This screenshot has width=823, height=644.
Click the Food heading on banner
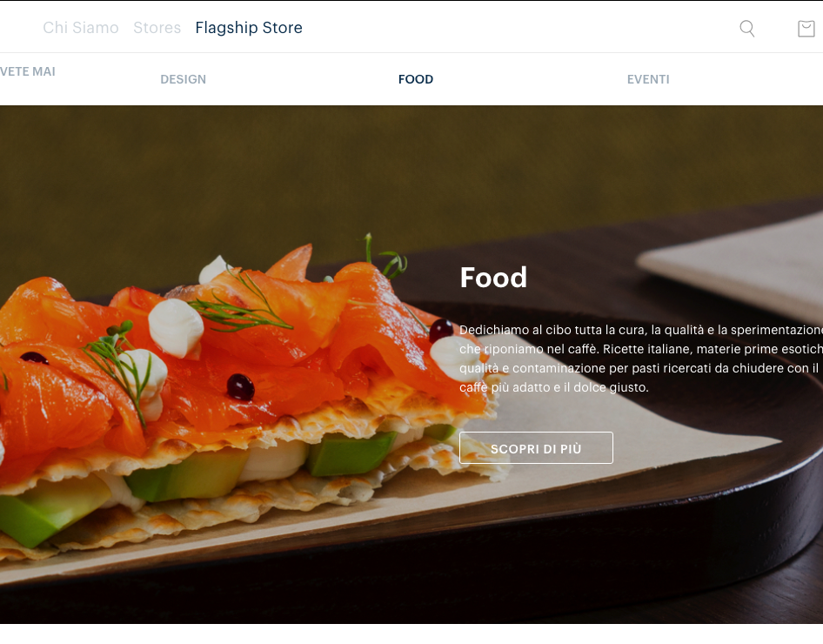[x=493, y=277]
